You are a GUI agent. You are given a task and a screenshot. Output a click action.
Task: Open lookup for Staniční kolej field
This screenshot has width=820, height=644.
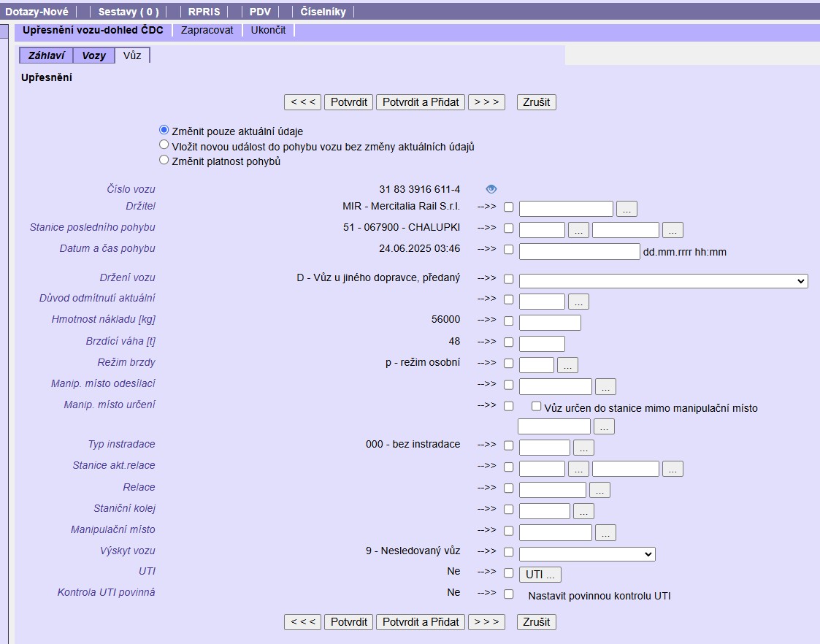coord(583,511)
